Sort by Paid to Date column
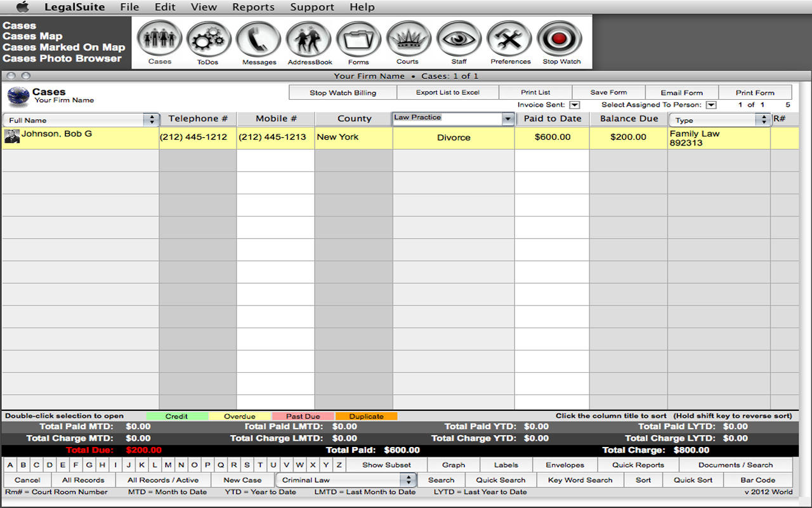 [x=553, y=119]
